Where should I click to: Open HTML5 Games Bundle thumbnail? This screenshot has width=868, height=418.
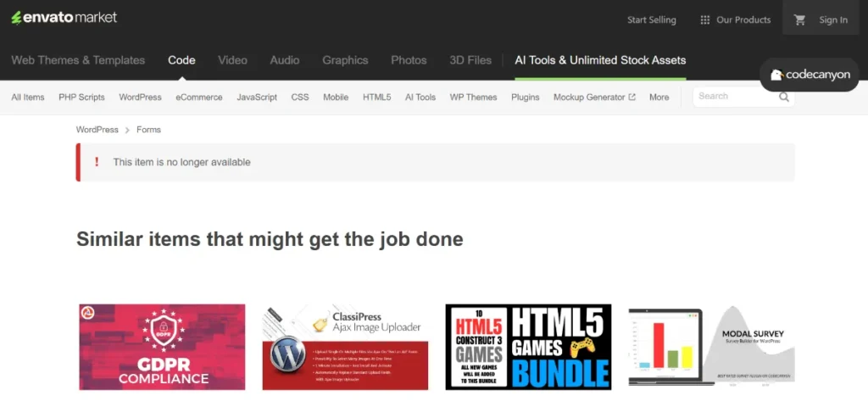click(529, 347)
